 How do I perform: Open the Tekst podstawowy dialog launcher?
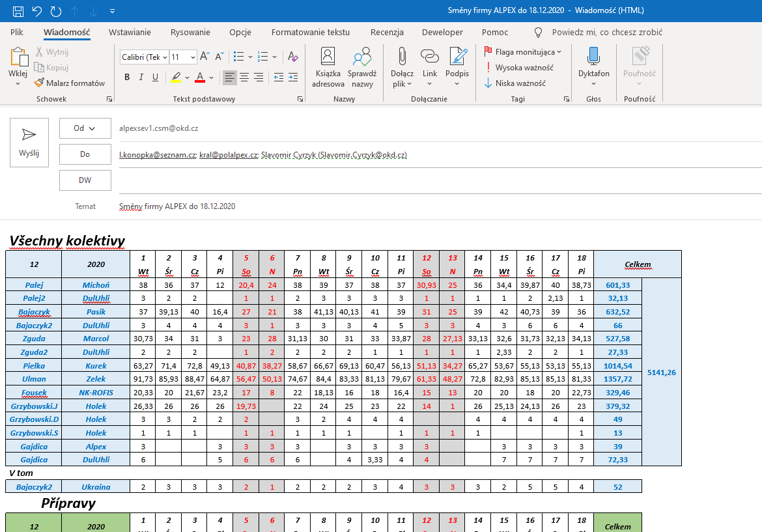point(300,98)
